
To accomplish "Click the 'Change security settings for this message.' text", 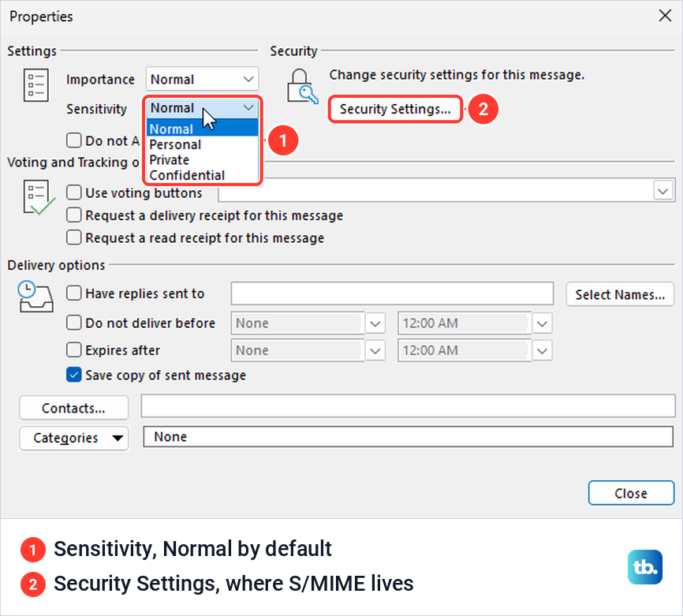I will coord(457,75).
